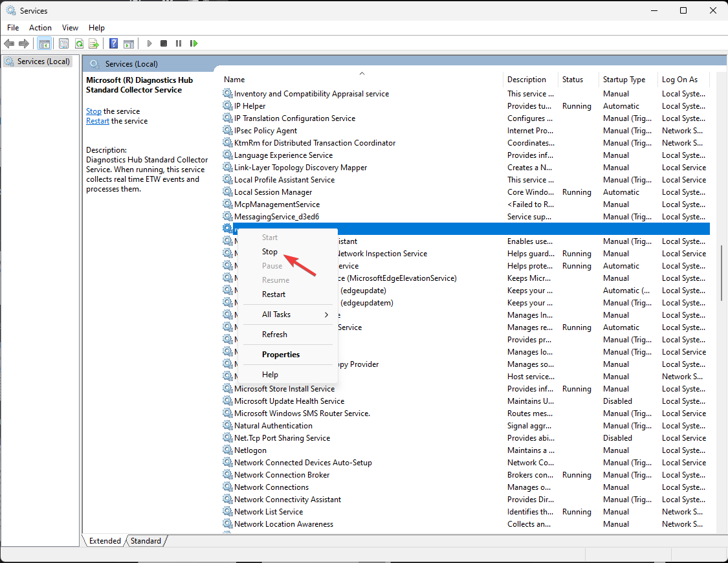Click the gear icon beside IPsec Policy Agent
The width and height of the screenshot is (728, 563).
[228, 131]
